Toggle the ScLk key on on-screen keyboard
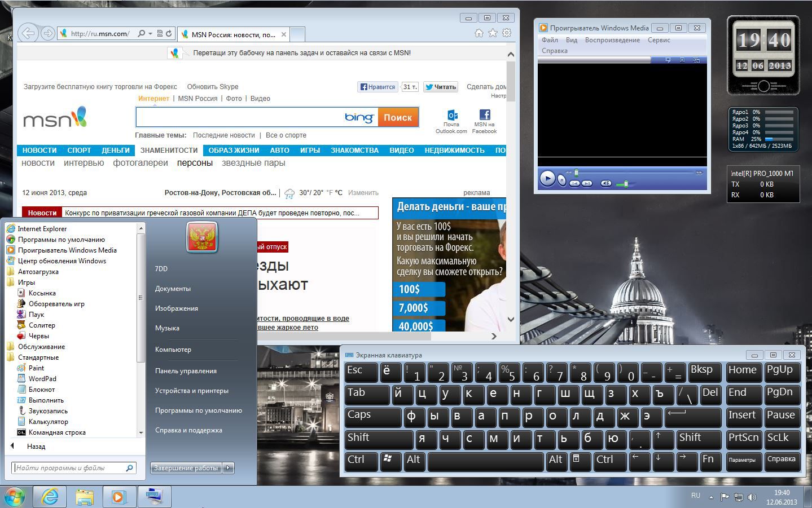This screenshot has width=812, height=508. click(x=782, y=440)
